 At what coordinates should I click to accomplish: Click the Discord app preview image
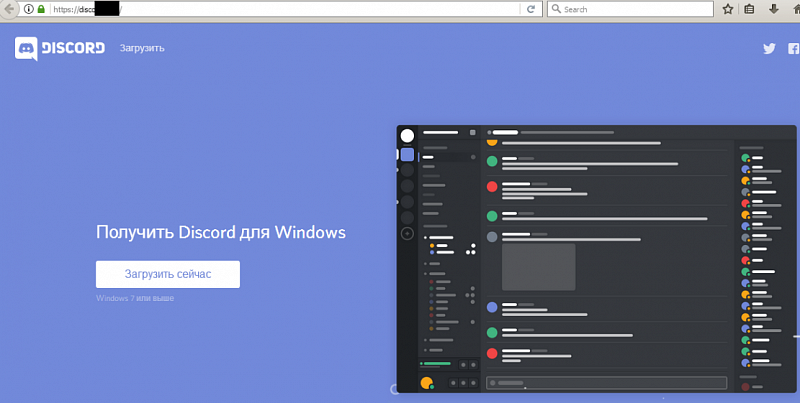coord(596,259)
